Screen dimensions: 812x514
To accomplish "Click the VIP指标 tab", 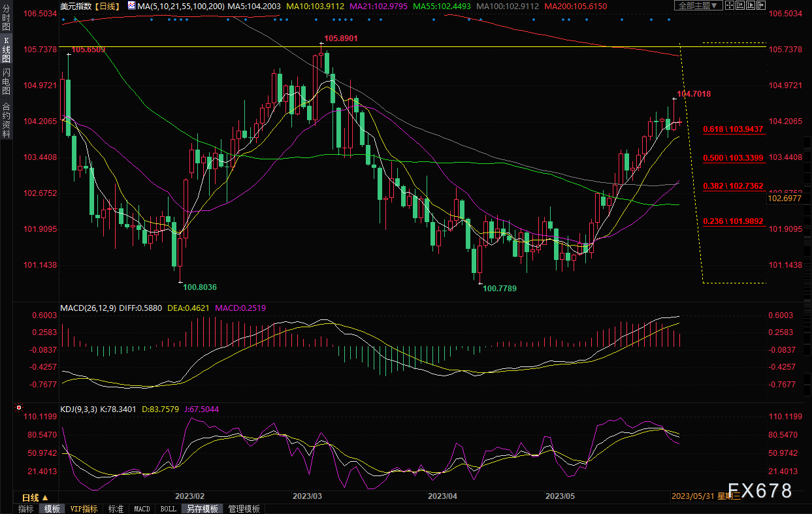I will pos(84,509).
